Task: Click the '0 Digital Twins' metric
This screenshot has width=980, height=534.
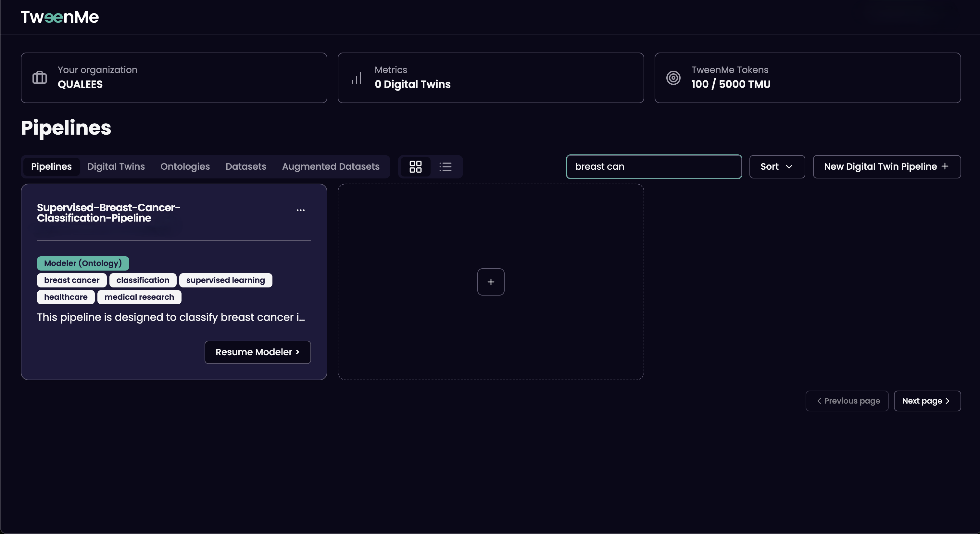Action: coord(412,84)
